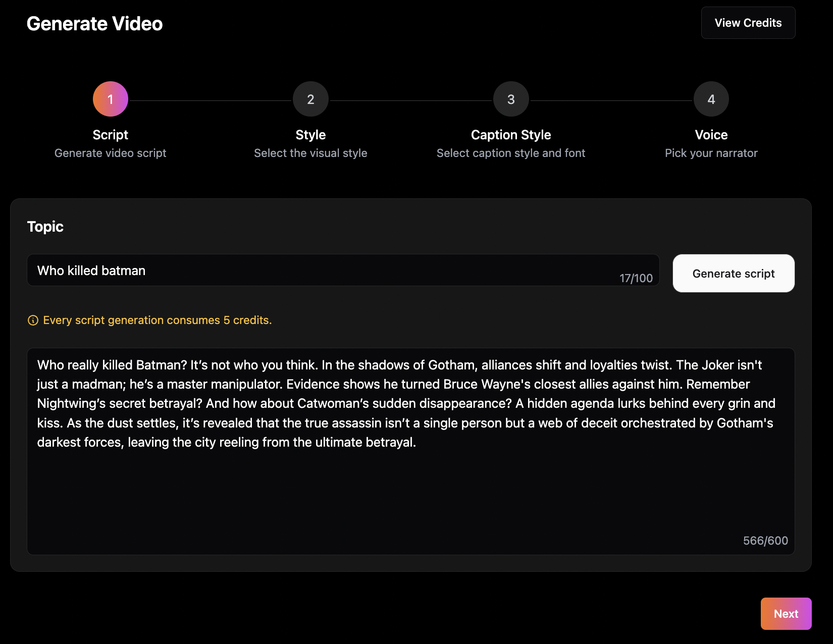Click the '17/100' character counter

click(x=636, y=278)
